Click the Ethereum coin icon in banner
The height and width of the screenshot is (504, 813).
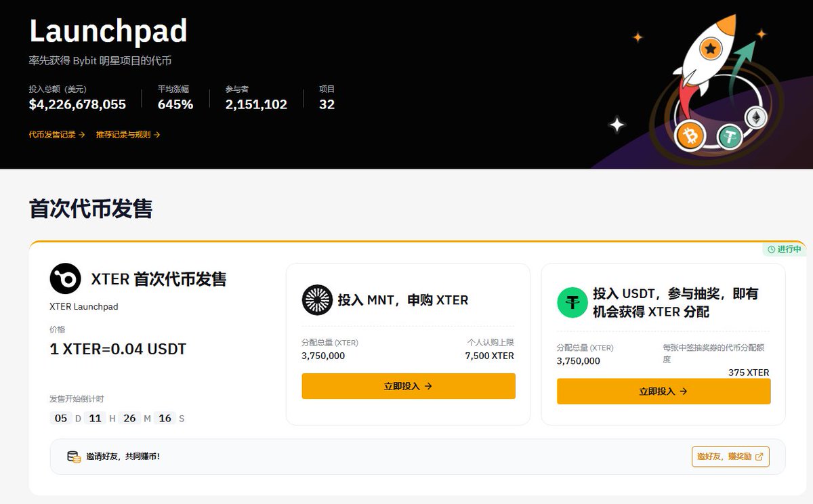pyautogui.click(x=756, y=118)
